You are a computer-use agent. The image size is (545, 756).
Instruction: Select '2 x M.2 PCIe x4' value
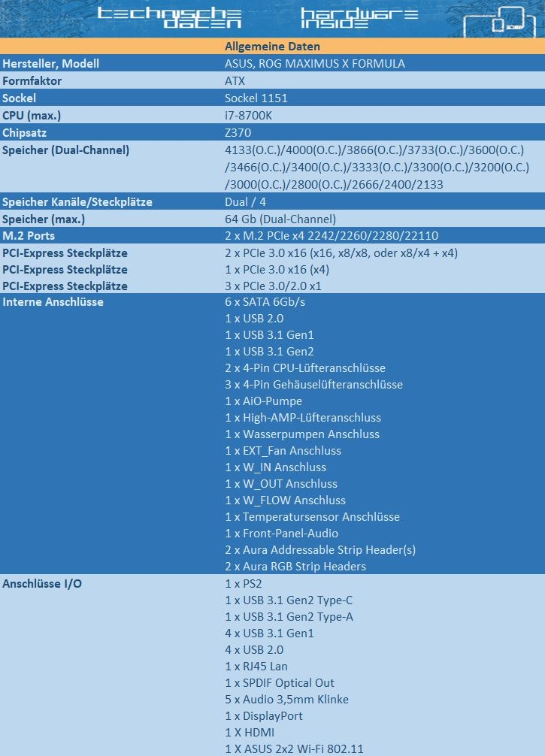pos(332,236)
